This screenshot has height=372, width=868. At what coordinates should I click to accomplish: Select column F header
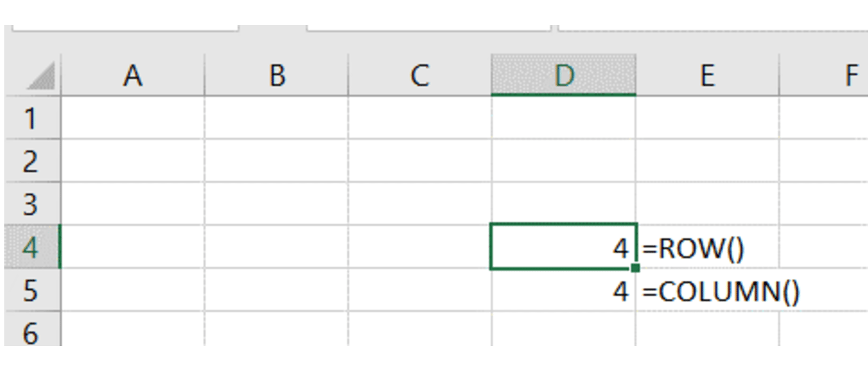click(x=835, y=75)
